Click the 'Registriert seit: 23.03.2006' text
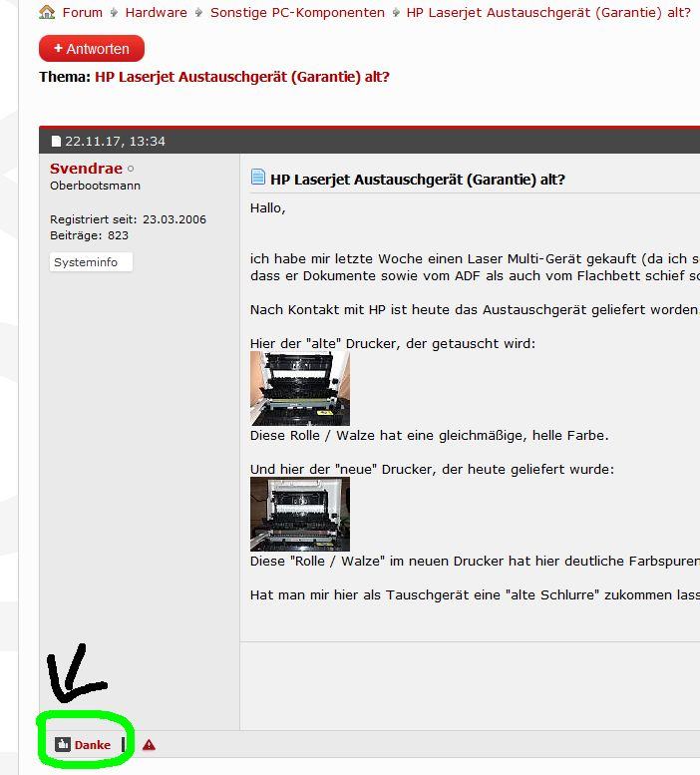700x775 pixels. pos(128,219)
